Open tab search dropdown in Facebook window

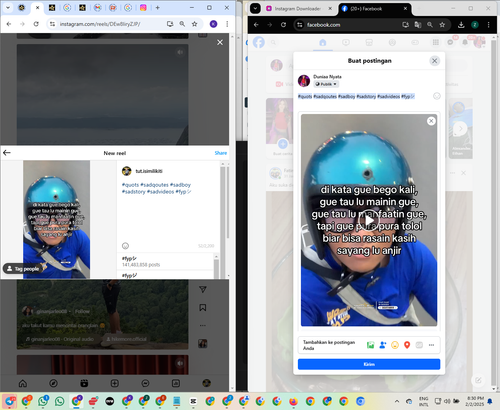255,9
